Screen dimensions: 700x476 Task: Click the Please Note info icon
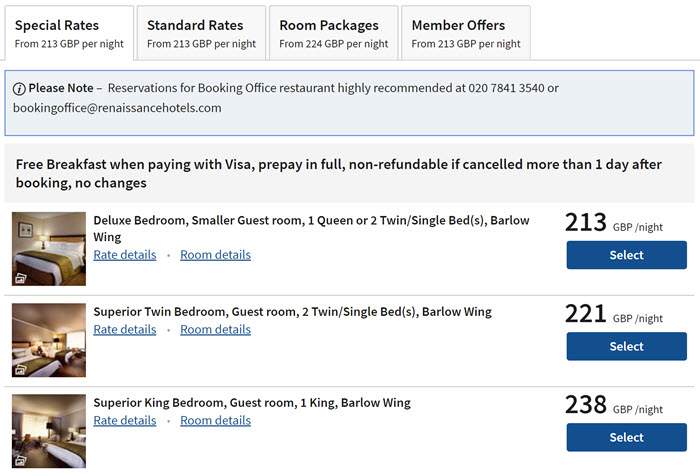[19, 89]
